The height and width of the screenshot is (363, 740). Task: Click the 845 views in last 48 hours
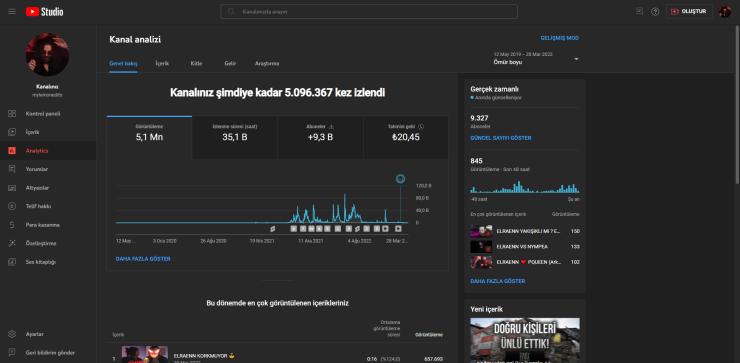coord(476,161)
